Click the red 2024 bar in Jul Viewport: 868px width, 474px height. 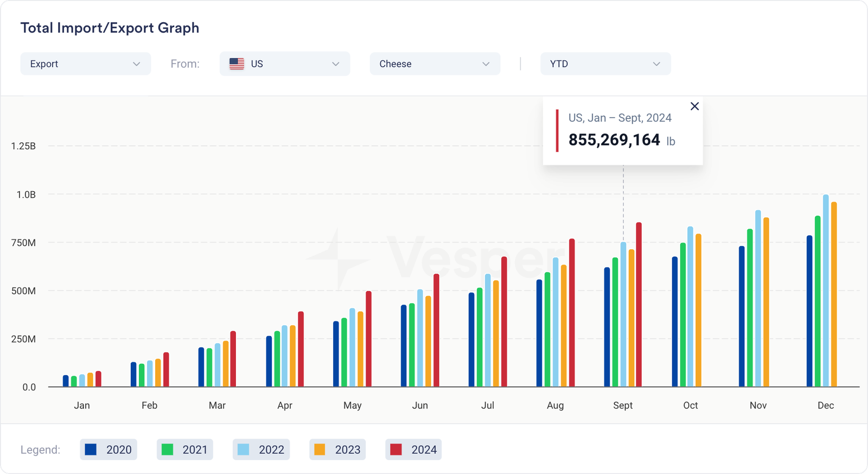pyautogui.click(x=504, y=322)
